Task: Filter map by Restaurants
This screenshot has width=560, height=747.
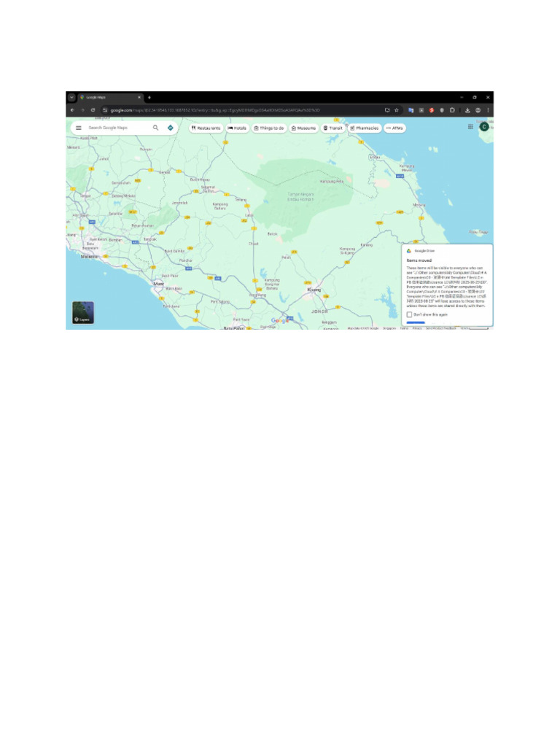Action: pyautogui.click(x=206, y=128)
